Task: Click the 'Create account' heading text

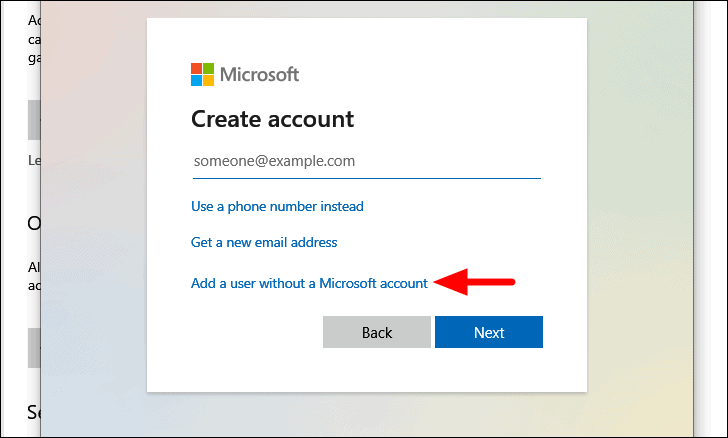Action: coord(273,119)
